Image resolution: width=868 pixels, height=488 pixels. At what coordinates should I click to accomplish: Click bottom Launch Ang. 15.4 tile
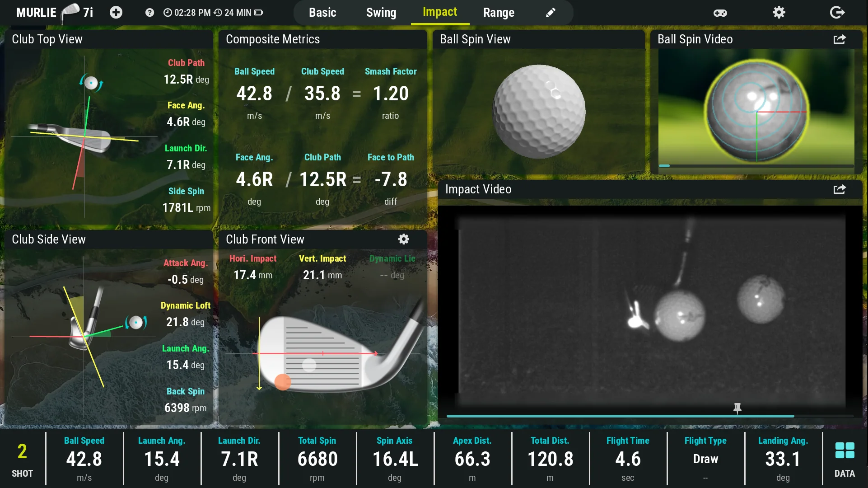coord(162,459)
